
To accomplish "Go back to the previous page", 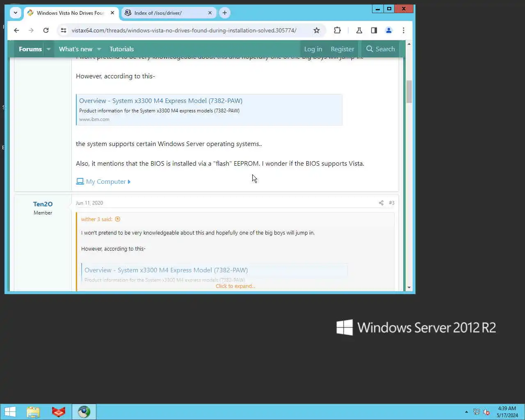I will pos(16,30).
